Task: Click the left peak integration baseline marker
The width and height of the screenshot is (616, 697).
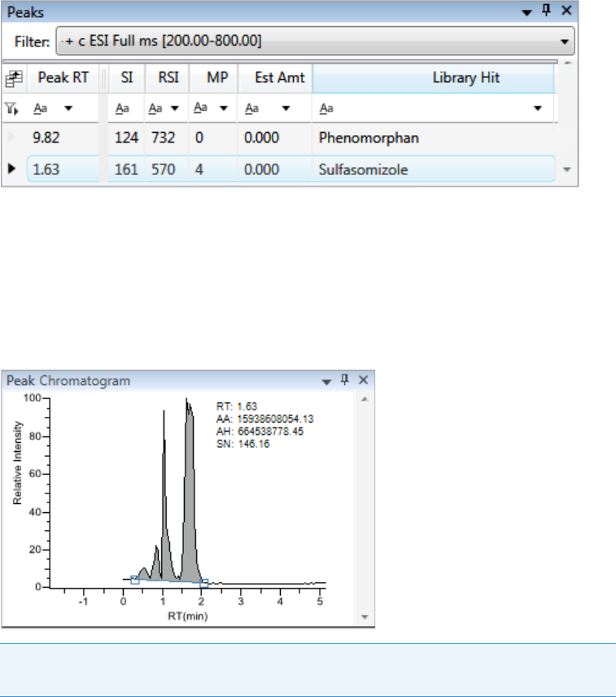Action: 135,580
